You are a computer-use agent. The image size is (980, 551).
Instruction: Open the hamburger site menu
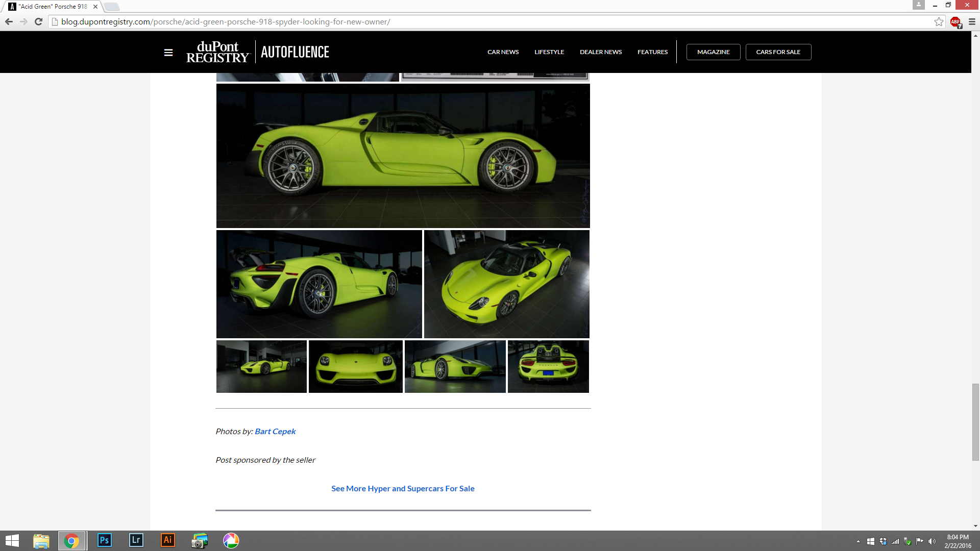(168, 53)
